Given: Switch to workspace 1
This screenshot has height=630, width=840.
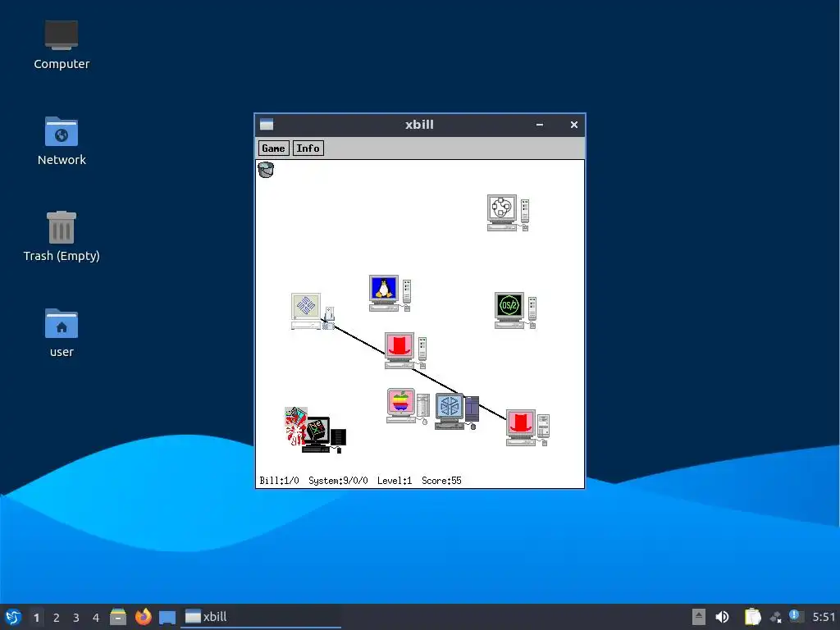Looking at the screenshot, I should (36, 617).
